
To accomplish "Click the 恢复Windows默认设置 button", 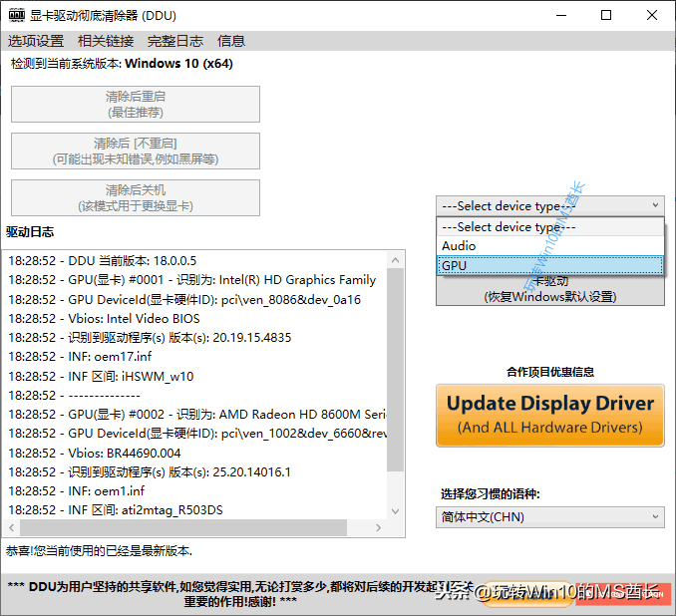I will 550,290.
